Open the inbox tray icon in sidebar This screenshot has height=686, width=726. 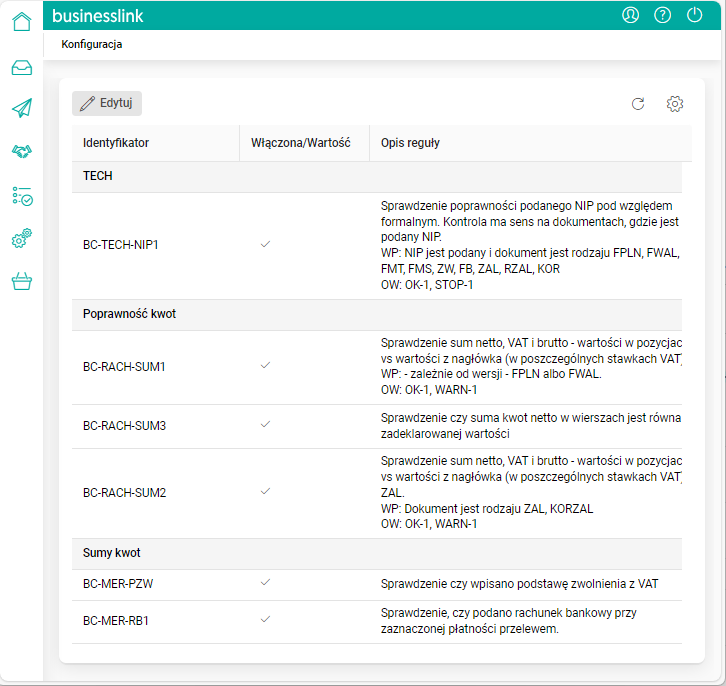click(22, 68)
